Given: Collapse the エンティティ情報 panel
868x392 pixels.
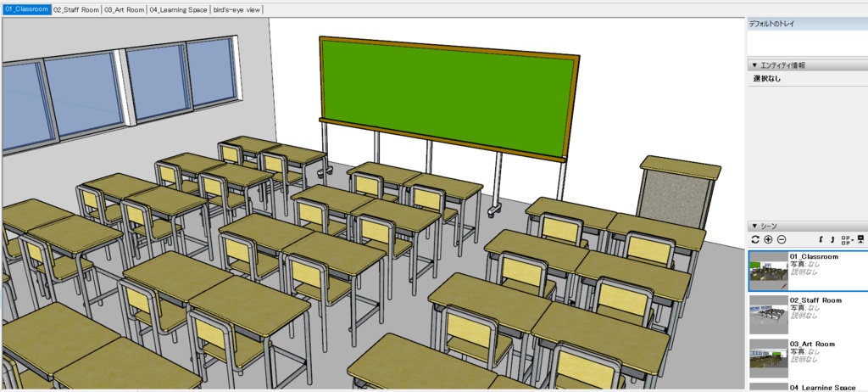Looking at the screenshot, I should click(754, 65).
